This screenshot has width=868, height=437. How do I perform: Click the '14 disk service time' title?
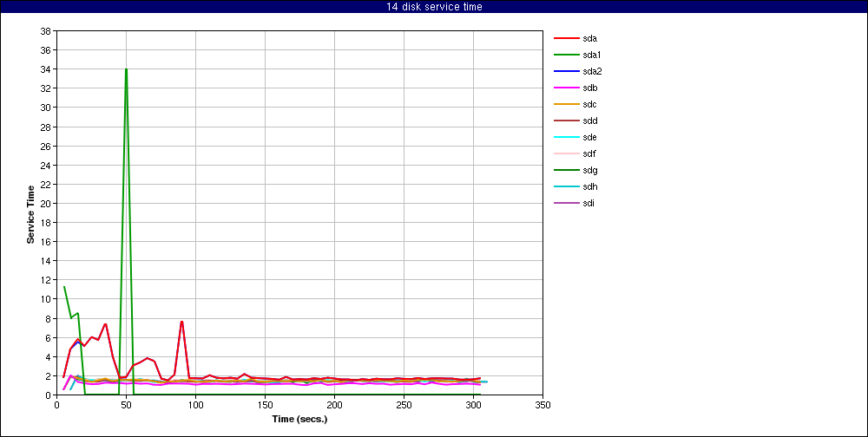(x=434, y=7)
